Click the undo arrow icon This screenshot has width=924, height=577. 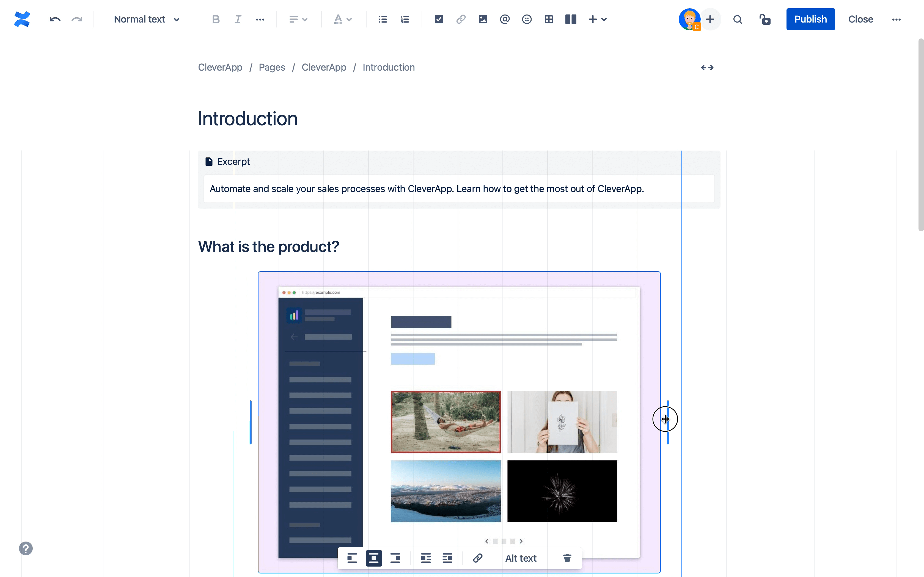(x=55, y=20)
